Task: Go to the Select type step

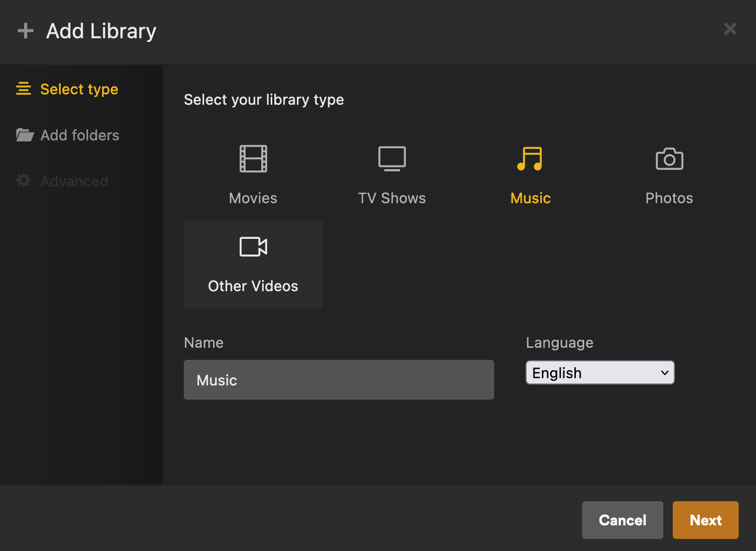Action: coord(79,89)
